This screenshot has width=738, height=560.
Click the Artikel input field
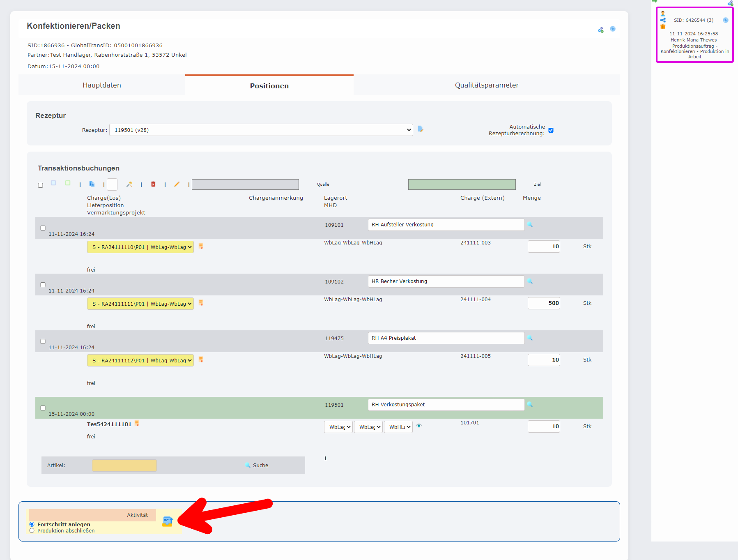(x=124, y=466)
